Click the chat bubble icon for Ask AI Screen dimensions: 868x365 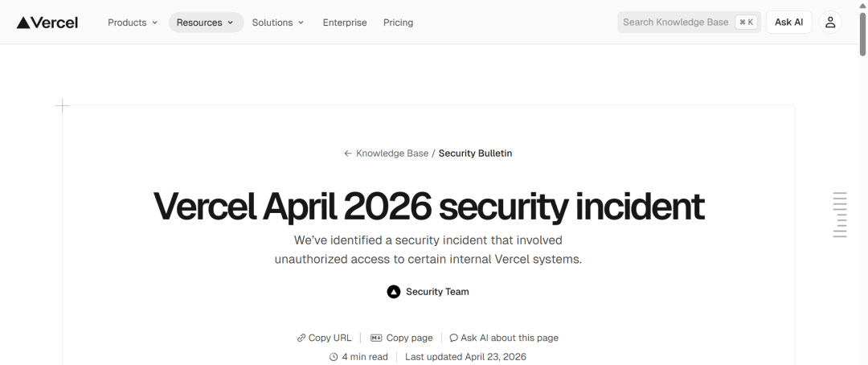point(454,338)
